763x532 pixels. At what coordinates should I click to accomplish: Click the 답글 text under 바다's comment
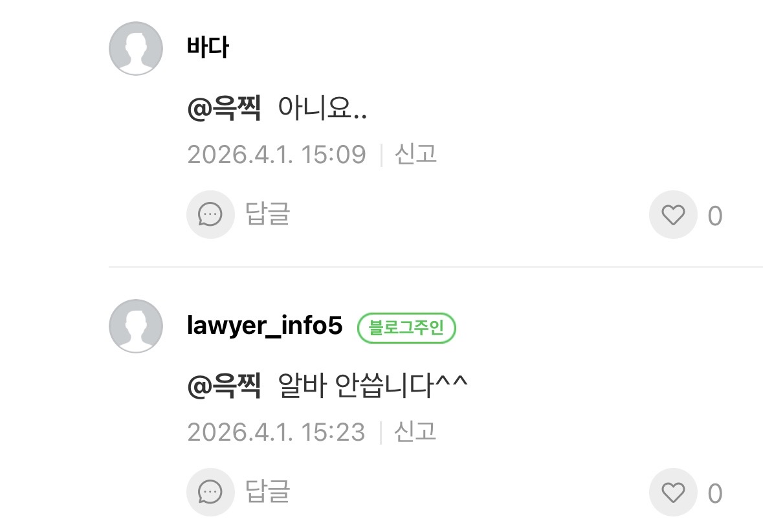point(268,214)
